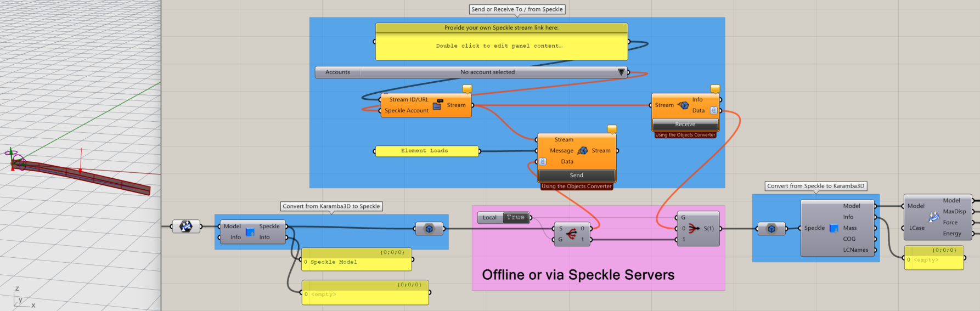Viewport: 980px width, 311px height.
Task: Toggle the Data input converter icon on Send
Action: coord(543,162)
